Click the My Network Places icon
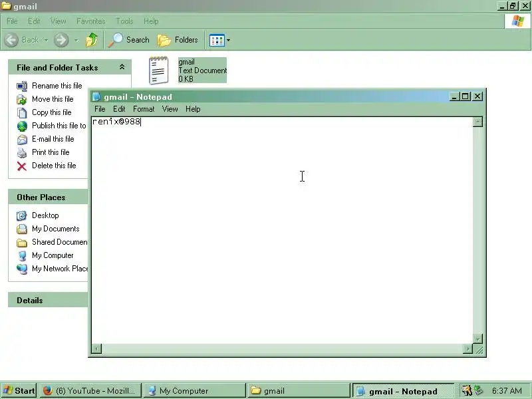The image size is (532, 399). [22, 269]
